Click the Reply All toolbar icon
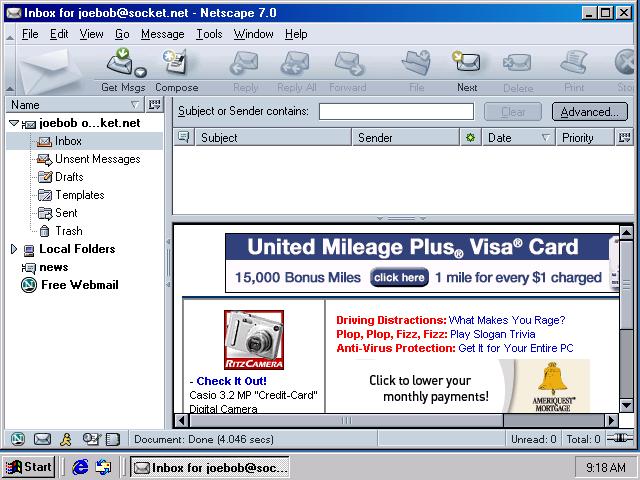Screen dimensions: 640x480 click(x=296, y=63)
